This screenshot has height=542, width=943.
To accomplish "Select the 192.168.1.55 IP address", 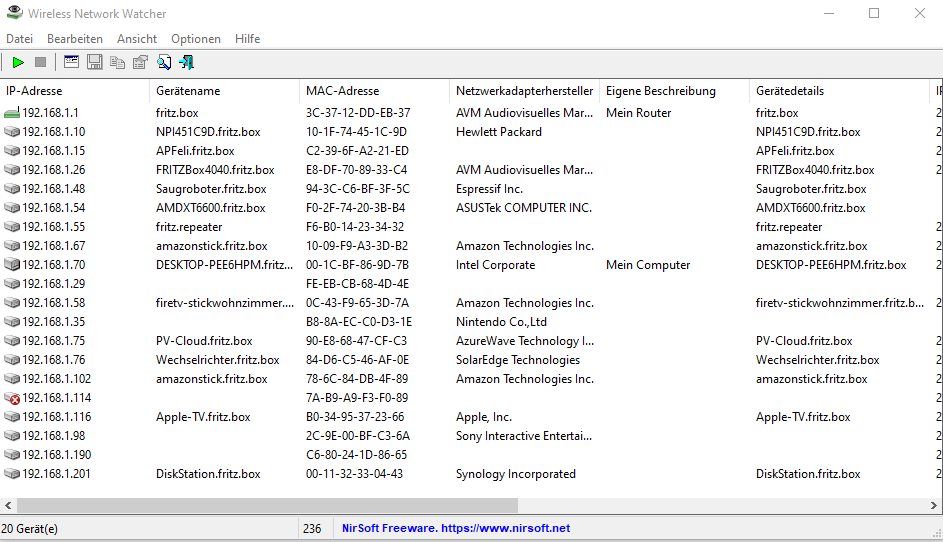I will point(54,227).
